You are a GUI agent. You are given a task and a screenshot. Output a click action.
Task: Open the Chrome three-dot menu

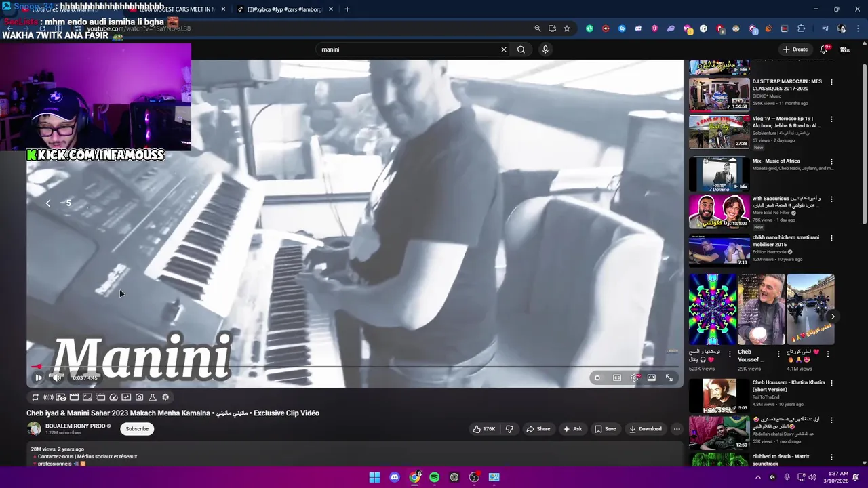(859, 28)
